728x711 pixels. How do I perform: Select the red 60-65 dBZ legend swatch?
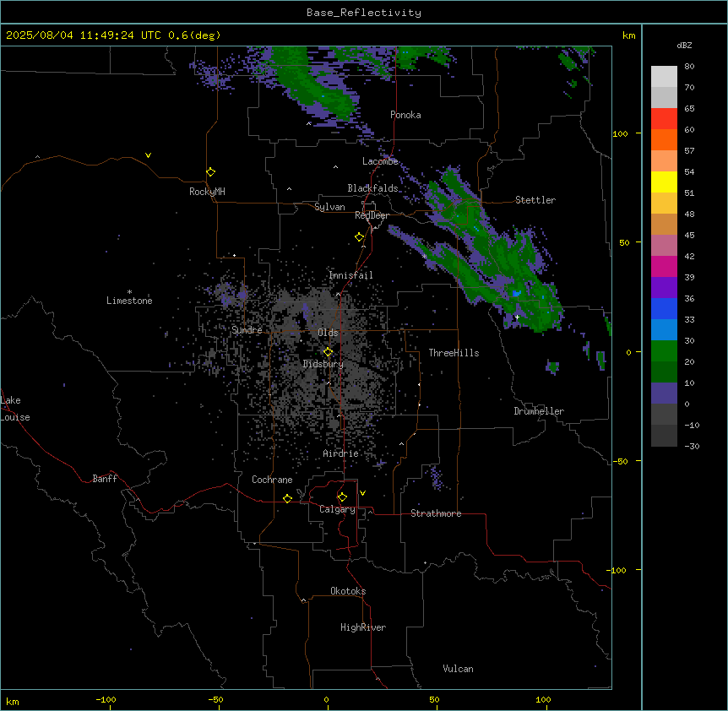(x=664, y=119)
